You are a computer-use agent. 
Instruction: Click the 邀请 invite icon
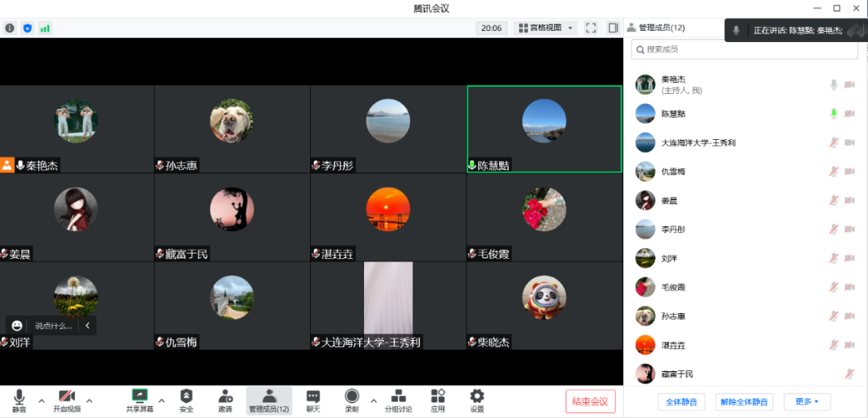pos(226,401)
